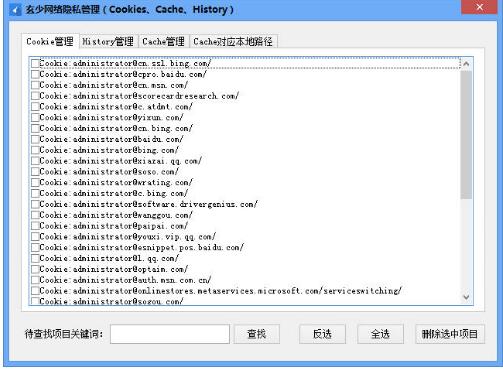Select the yixun.com cookie checkbox

[35, 117]
